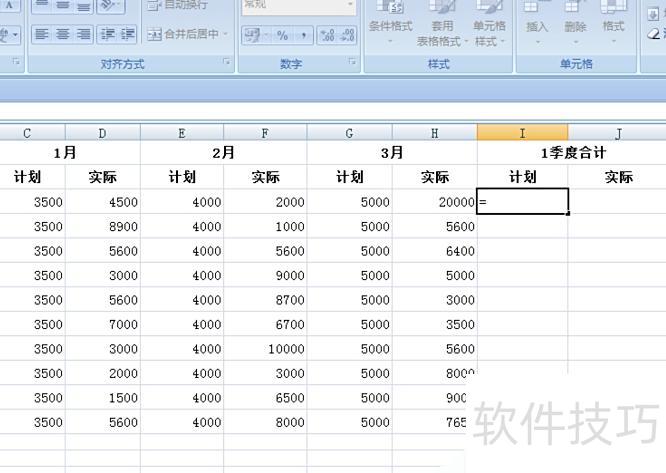Click the align text right icon
666x473 pixels.
coord(84,34)
